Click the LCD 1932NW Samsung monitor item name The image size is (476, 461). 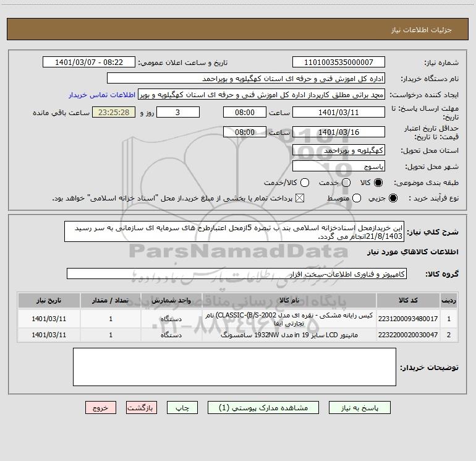289,335
